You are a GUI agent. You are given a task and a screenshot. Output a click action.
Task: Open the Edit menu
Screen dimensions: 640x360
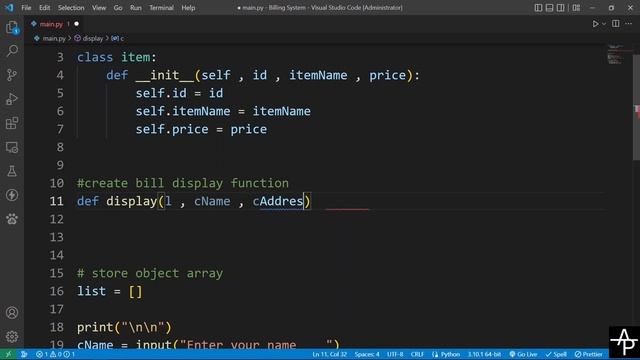tap(44, 8)
